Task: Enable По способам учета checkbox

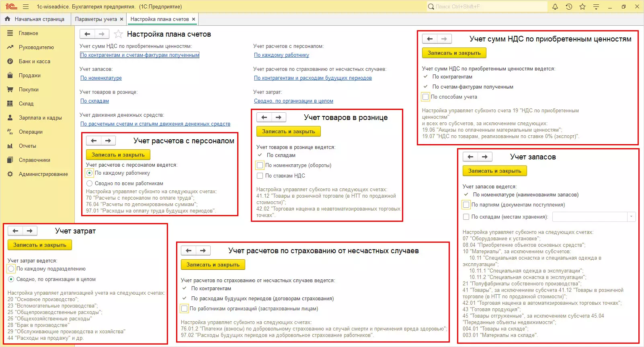Action: tap(425, 97)
